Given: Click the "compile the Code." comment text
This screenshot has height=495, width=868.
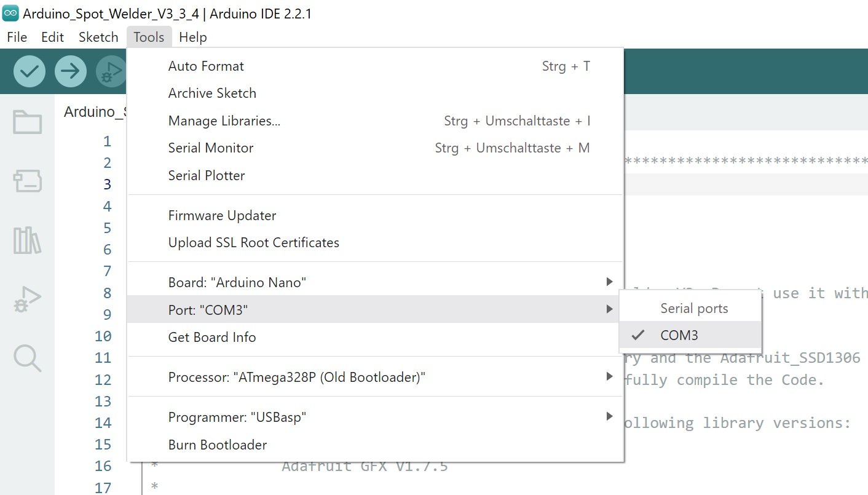Looking at the screenshot, I should tap(750, 380).
